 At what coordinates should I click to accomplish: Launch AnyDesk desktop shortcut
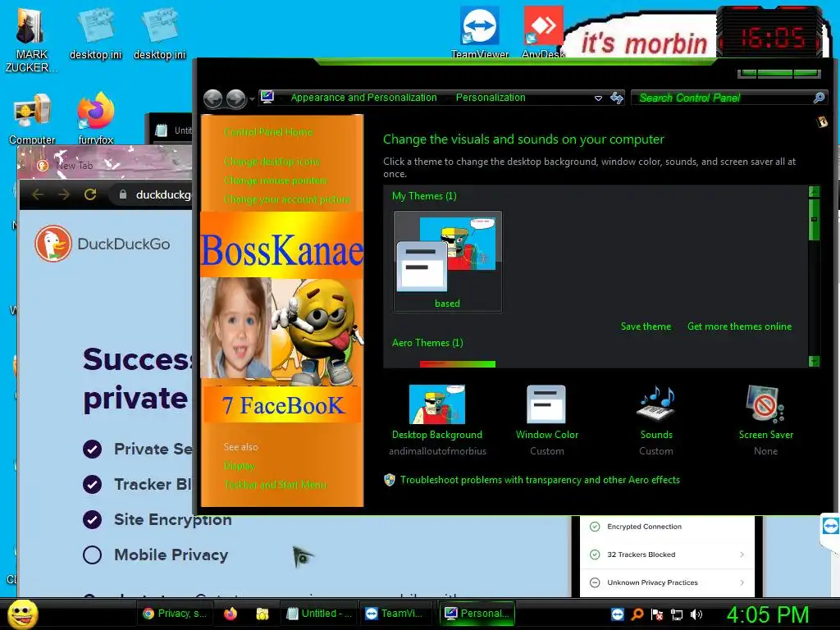click(x=543, y=32)
